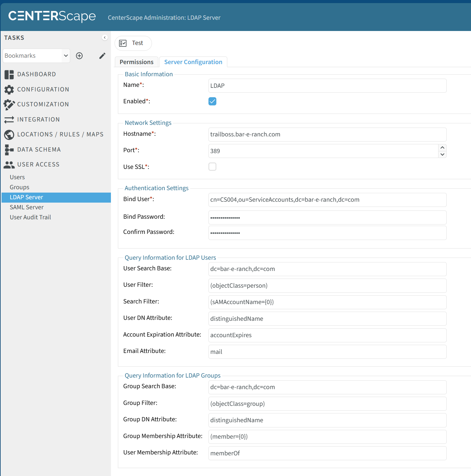Open SAML Server in sidebar

tap(27, 207)
